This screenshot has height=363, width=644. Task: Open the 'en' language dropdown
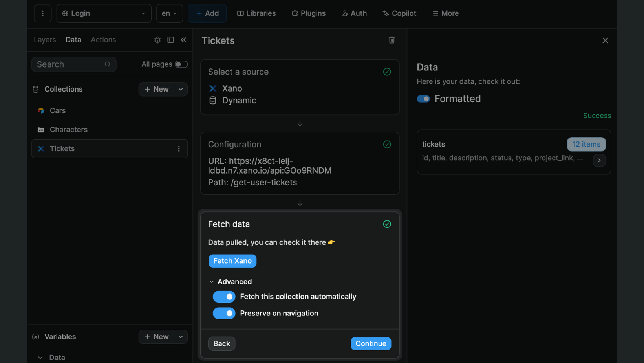pyautogui.click(x=169, y=13)
